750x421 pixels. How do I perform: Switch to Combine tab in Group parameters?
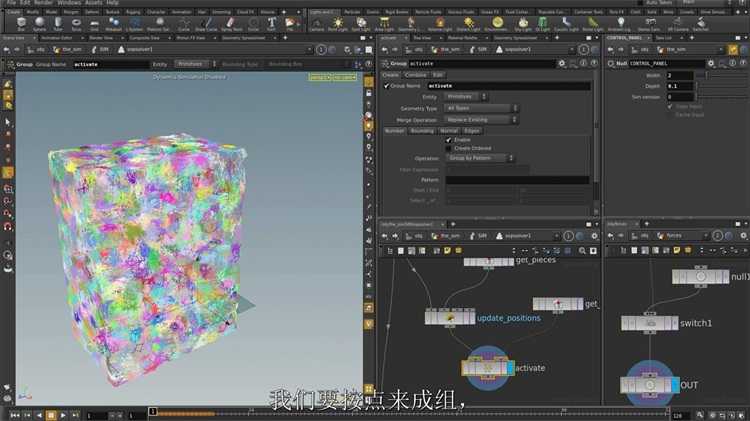click(415, 75)
